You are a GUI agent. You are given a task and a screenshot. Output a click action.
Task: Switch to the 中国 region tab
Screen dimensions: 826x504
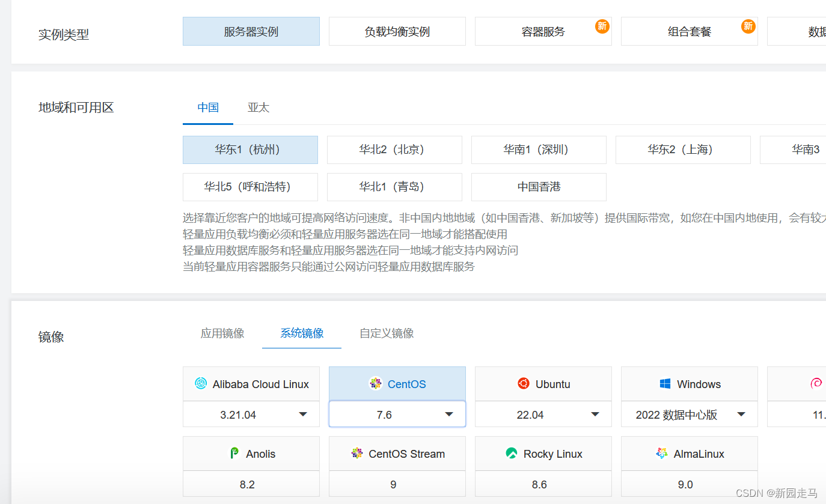[x=208, y=108]
